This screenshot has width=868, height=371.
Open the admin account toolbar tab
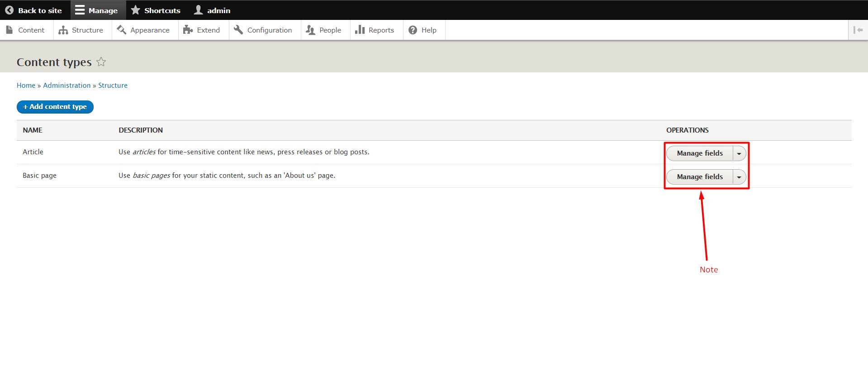(x=212, y=10)
